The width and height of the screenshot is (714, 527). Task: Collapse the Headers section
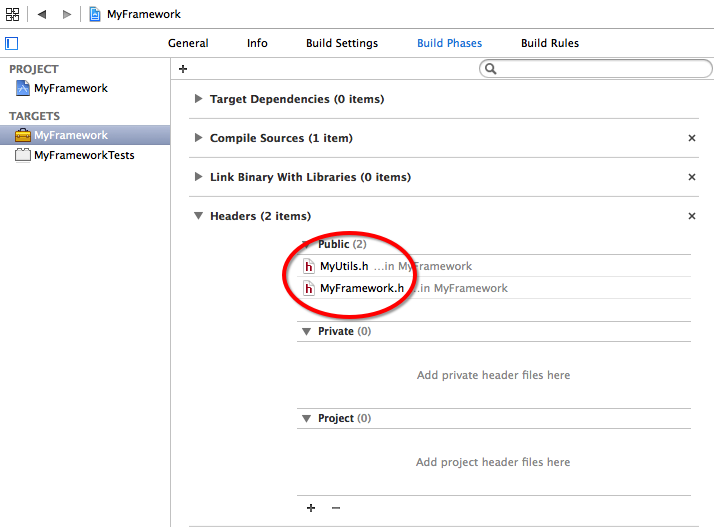click(x=199, y=216)
